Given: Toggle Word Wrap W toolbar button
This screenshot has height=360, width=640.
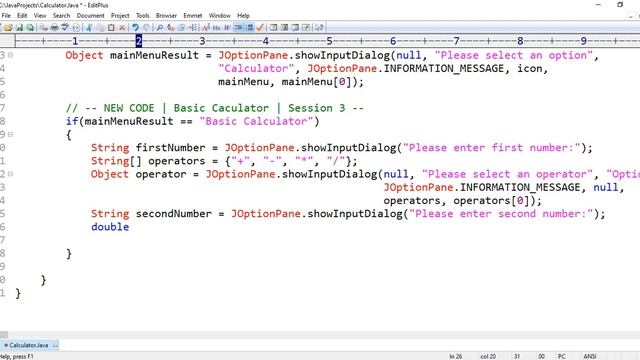Looking at the screenshot, I should coord(227,28).
